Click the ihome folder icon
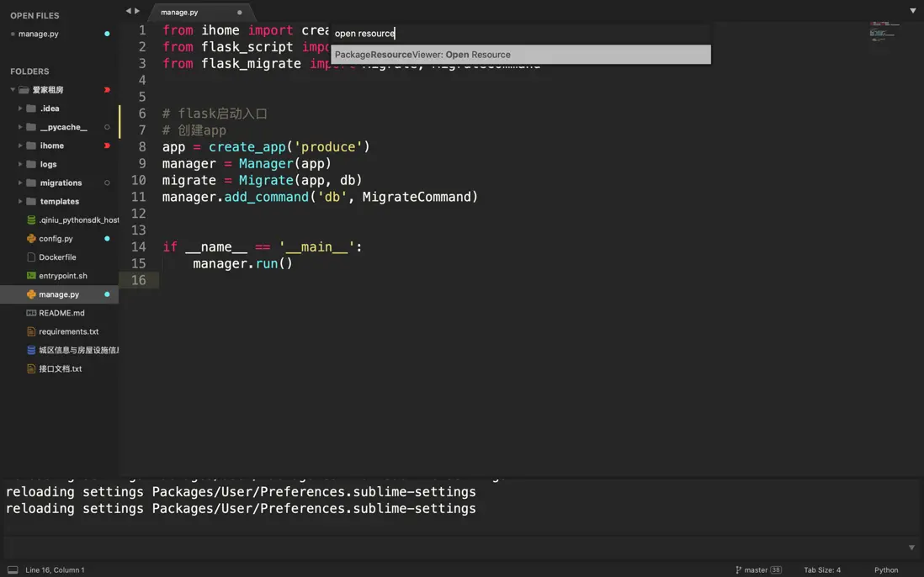924x577 pixels. (x=31, y=146)
